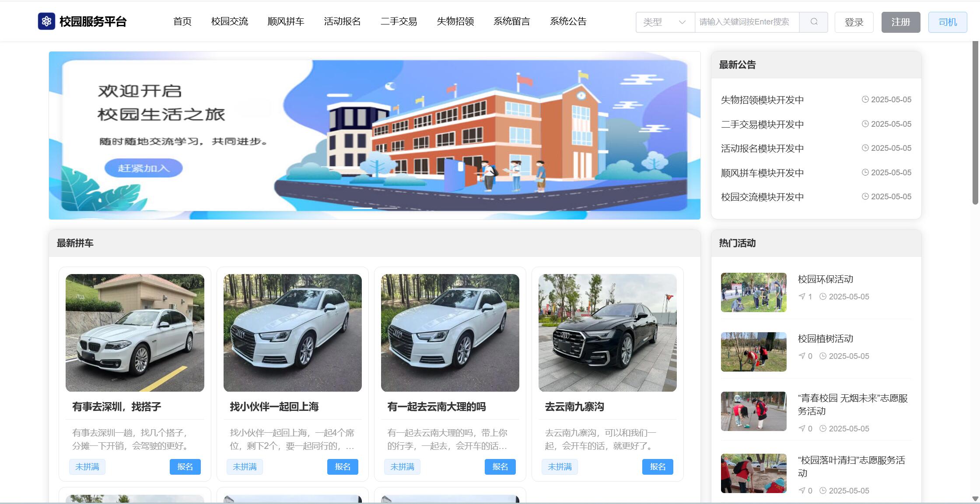Click the first carousel indicator dash
The width and height of the screenshot is (980, 504).
pyautogui.click(x=362, y=209)
